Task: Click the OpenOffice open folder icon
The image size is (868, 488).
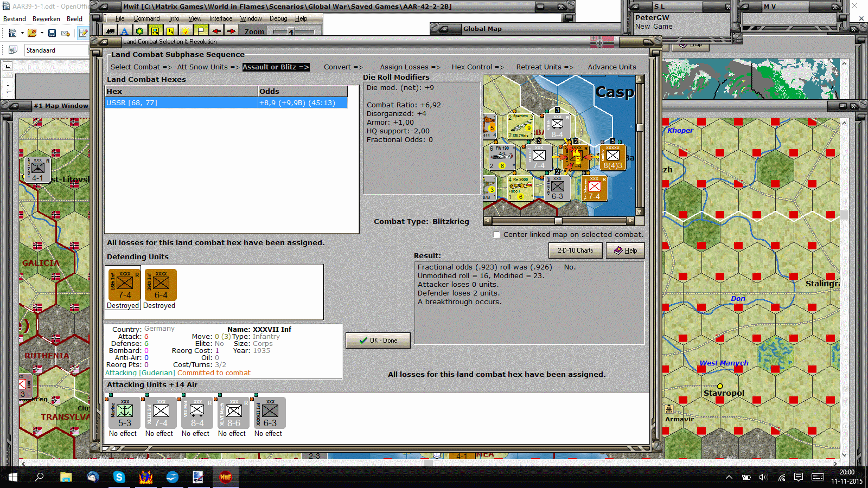Action: tap(32, 33)
